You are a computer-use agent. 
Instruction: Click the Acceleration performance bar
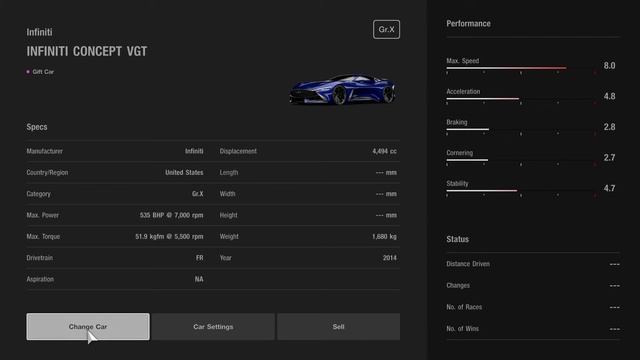click(521, 99)
